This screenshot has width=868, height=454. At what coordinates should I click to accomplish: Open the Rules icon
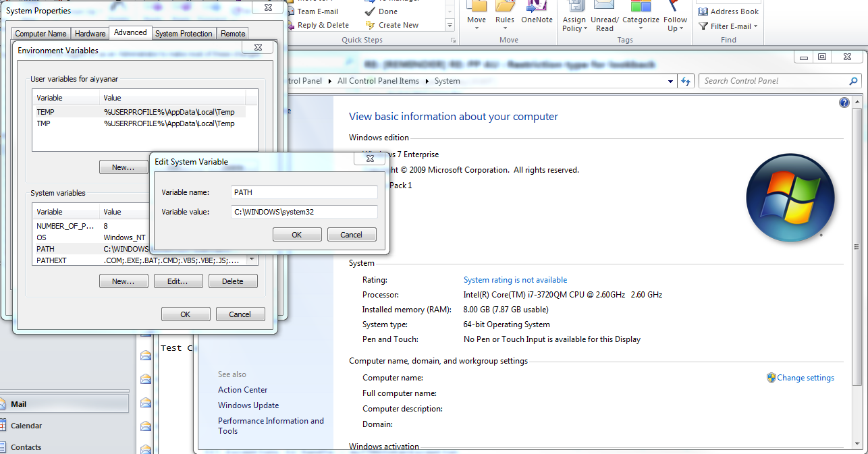pyautogui.click(x=504, y=15)
